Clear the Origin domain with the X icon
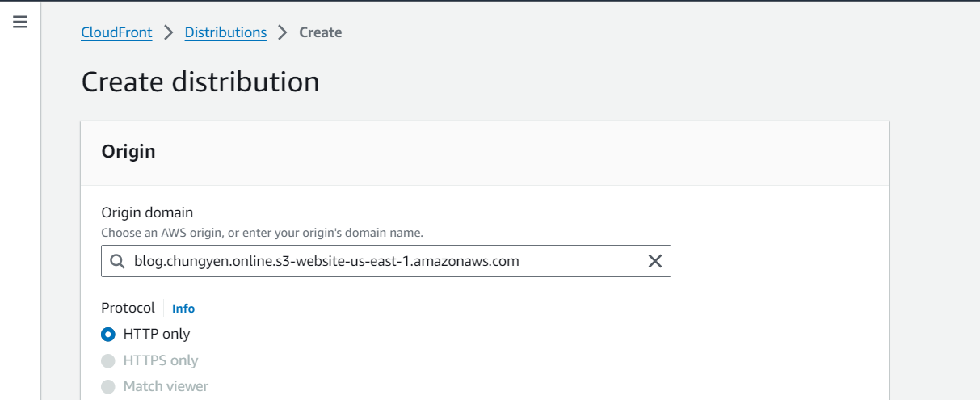 [x=655, y=261]
